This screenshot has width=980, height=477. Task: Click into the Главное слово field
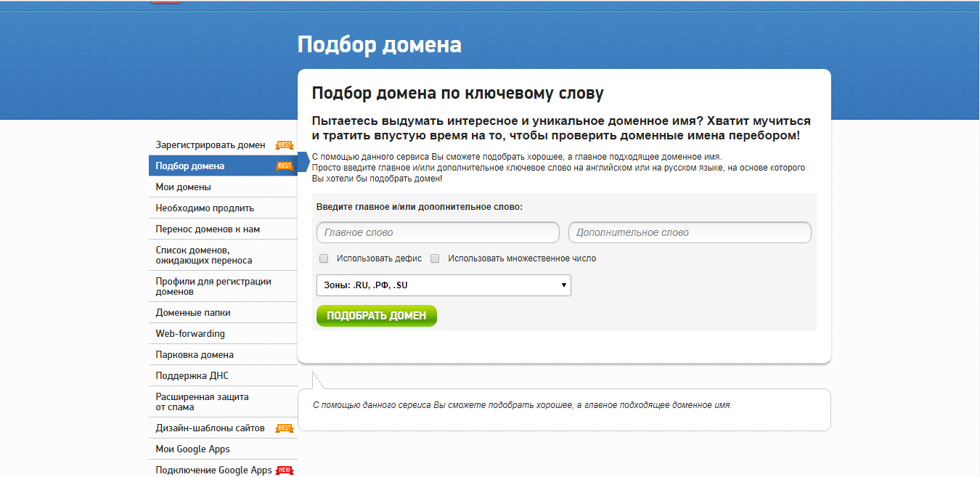(x=438, y=232)
